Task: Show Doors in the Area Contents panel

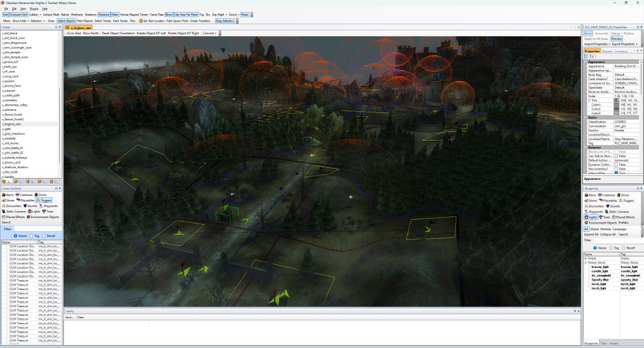Action: [x=41, y=194]
